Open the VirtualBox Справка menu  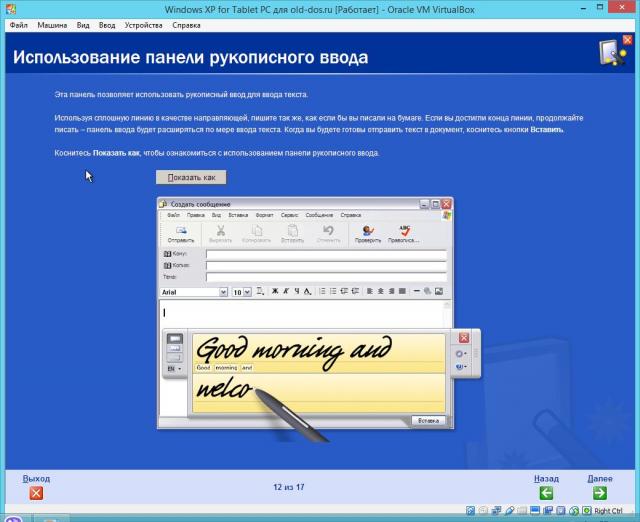[x=186, y=25]
